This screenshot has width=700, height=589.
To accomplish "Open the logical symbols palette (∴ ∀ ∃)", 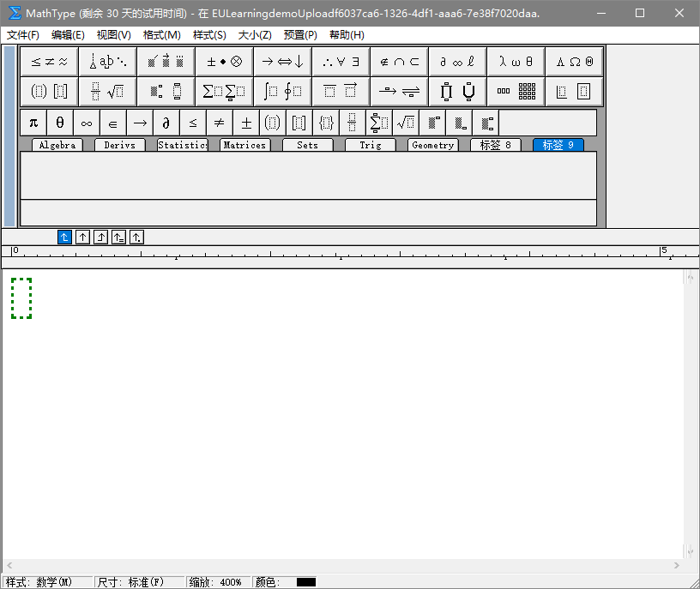I will point(341,62).
